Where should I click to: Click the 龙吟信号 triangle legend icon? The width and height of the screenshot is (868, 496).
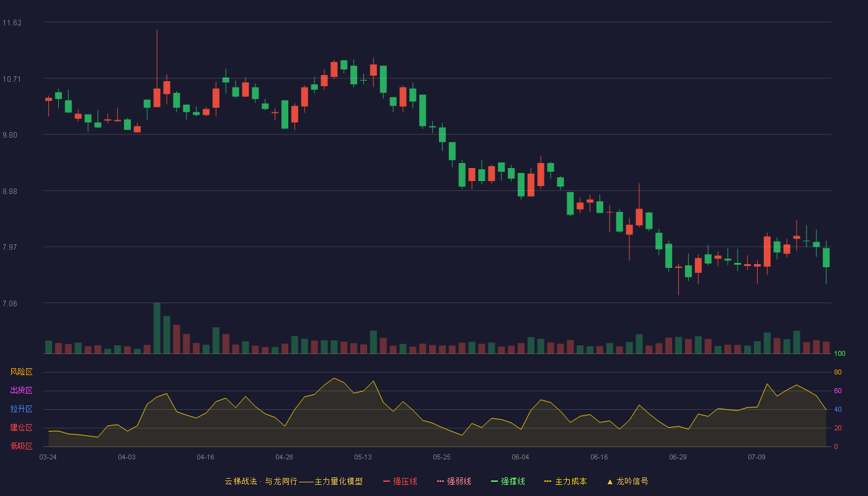coord(609,482)
